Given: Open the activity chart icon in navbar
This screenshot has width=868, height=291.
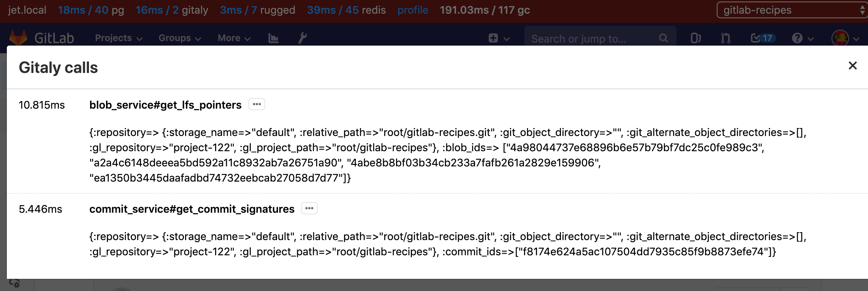Looking at the screenshot, I should tap(273, 38).
